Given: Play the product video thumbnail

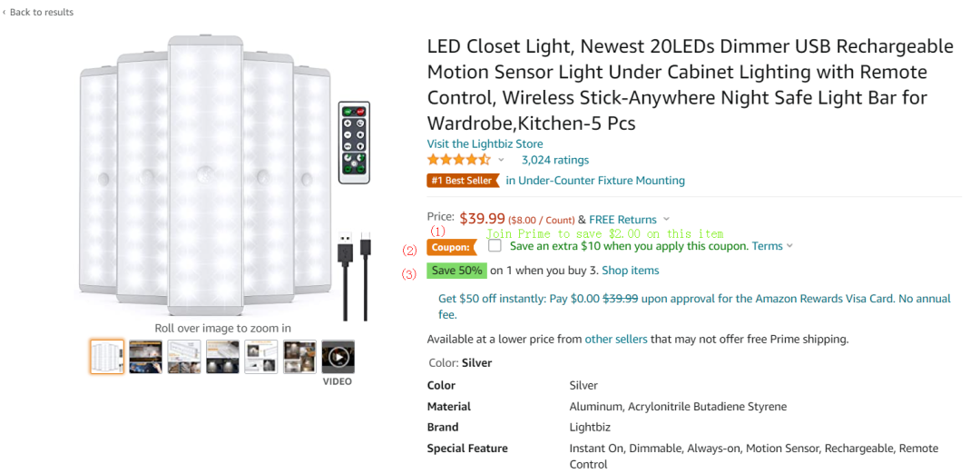Looking at the screenshot, I should tap(338, 357).
